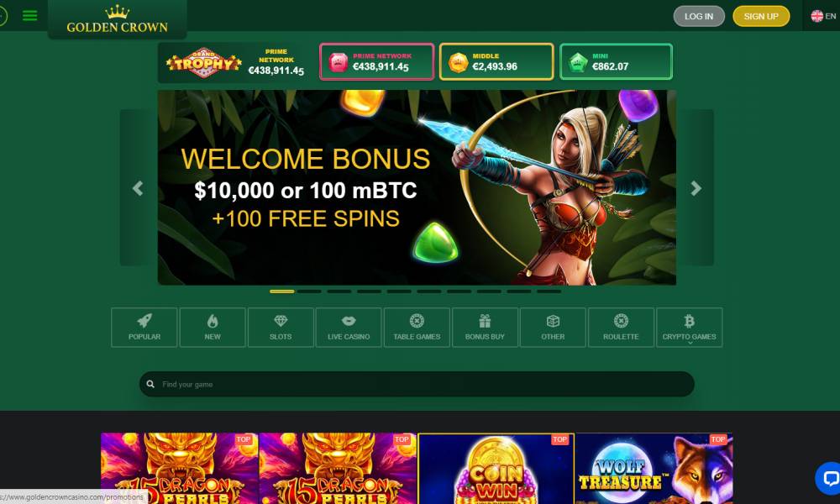Screen dimensions: 840x504
Task: Focus the Find your game search field
Action: coord(417,384)
